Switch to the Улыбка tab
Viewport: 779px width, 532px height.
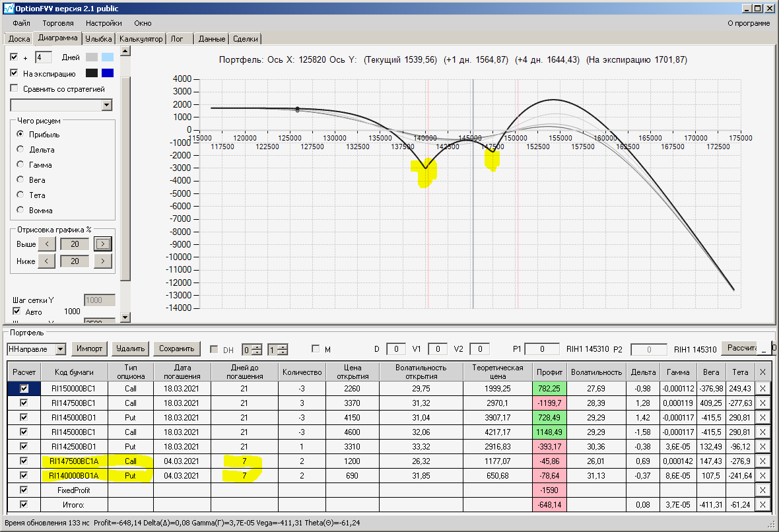pos(98,39)
